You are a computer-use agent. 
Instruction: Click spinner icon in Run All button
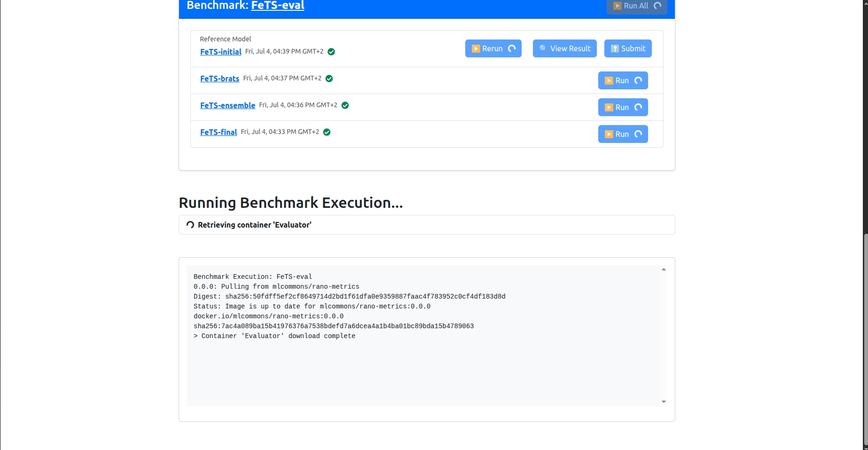point(657,6)
